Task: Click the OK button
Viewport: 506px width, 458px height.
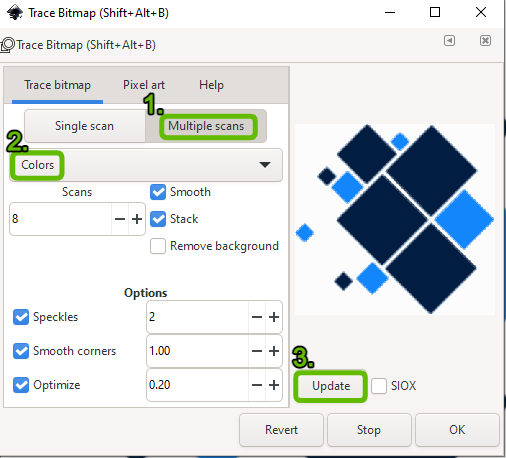Action: [x=457, y=430]
